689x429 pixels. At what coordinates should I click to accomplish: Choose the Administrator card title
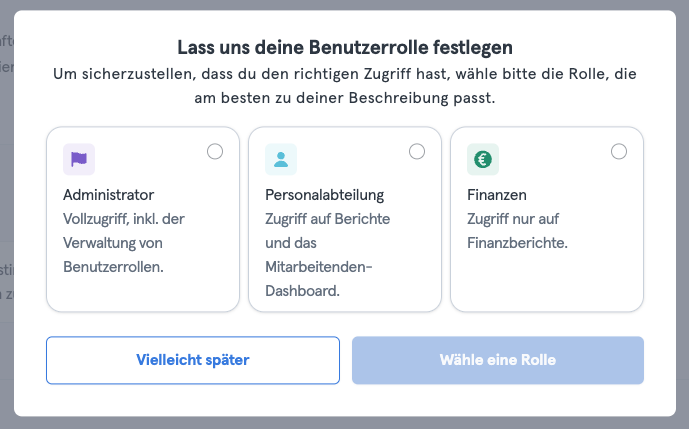[109, 195]
